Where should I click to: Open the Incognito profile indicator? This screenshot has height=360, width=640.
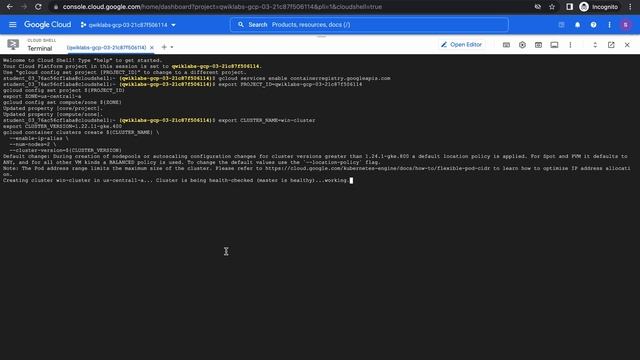[599, 7]
